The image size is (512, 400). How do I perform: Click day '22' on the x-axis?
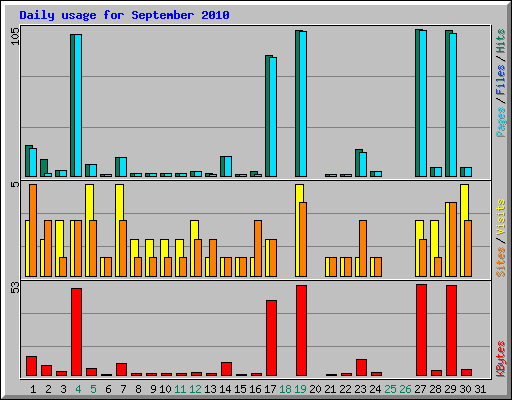(346, 389)
